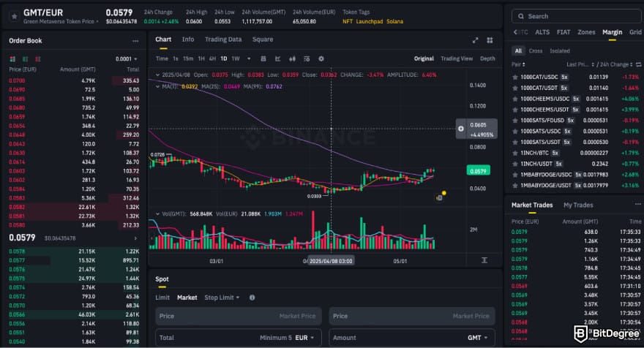Expand the chart to fullscreen
The width and height of the screenshot is (644, 348).
click(475, 40)
